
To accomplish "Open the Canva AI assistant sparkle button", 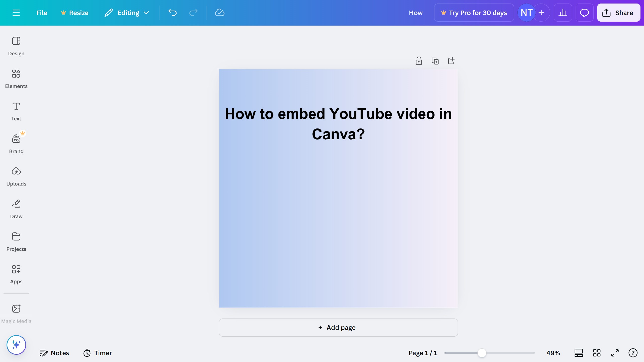I will click(x=16, y=345).
